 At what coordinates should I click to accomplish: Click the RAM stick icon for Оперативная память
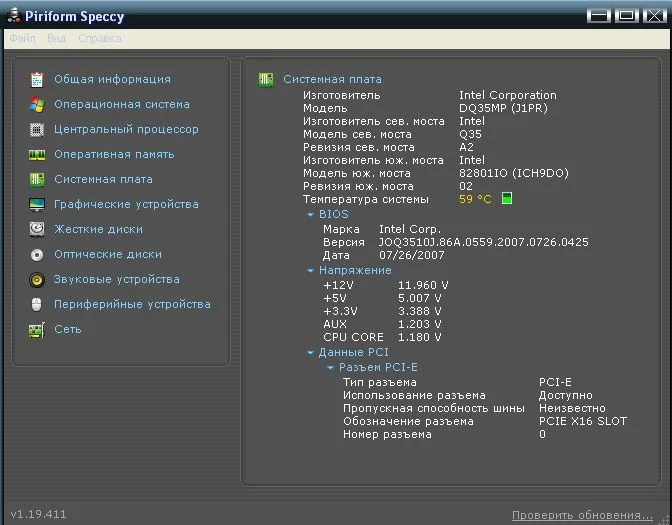click(x=37, y=155)
